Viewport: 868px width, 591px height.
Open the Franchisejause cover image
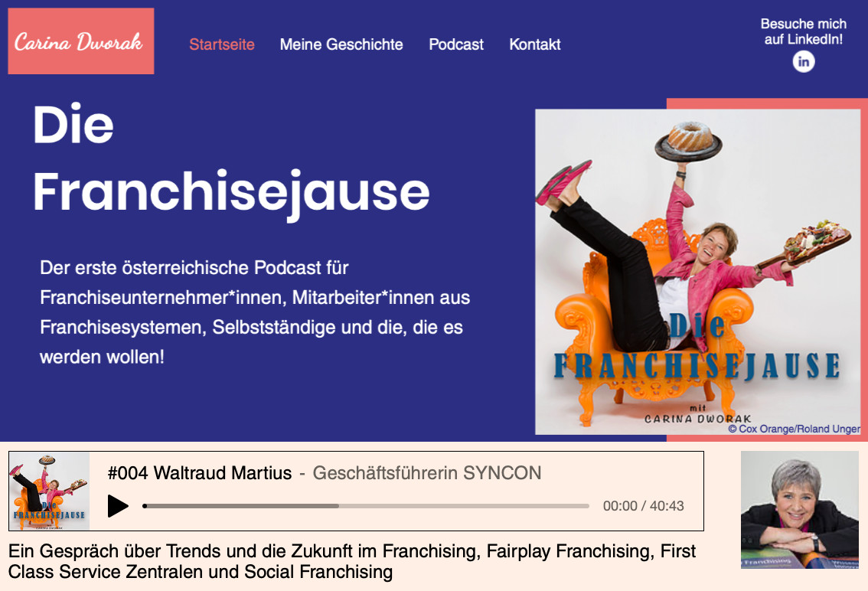[697, 272]
